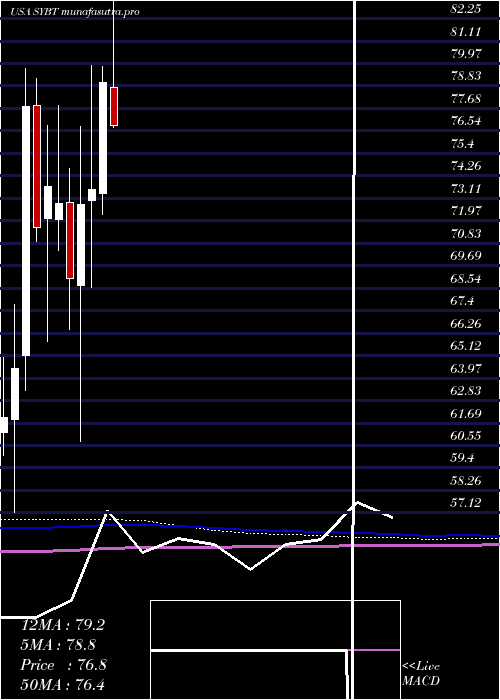Click the 59.4 price axis label
This screenshot has width=500, height=700.
click(462, 458)
